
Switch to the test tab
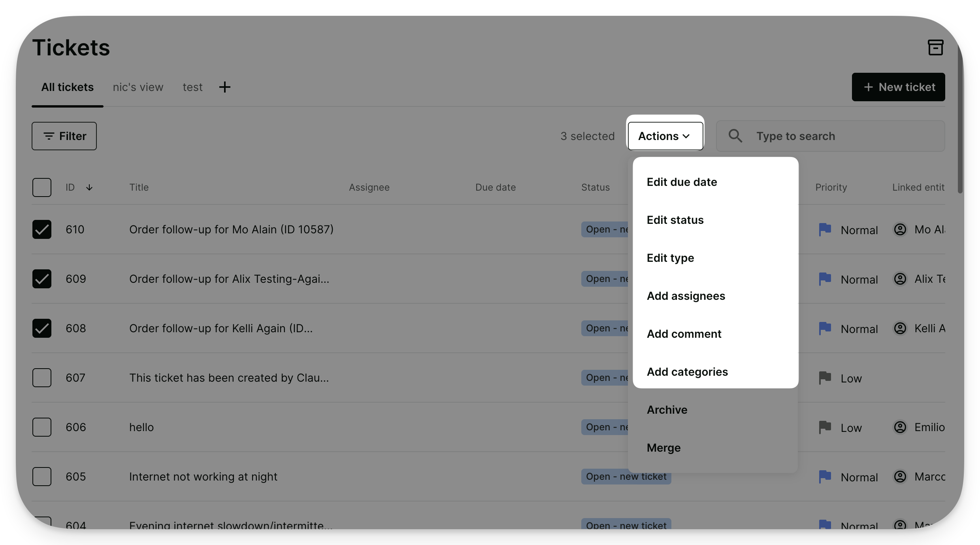point(192,87)
